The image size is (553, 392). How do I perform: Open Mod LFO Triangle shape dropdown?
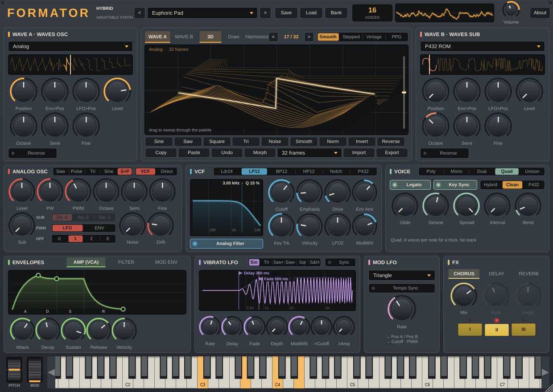click(402, 275)
